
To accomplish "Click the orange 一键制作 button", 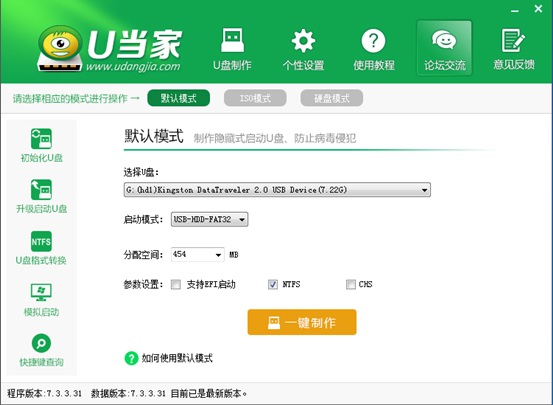I will 302,322.
